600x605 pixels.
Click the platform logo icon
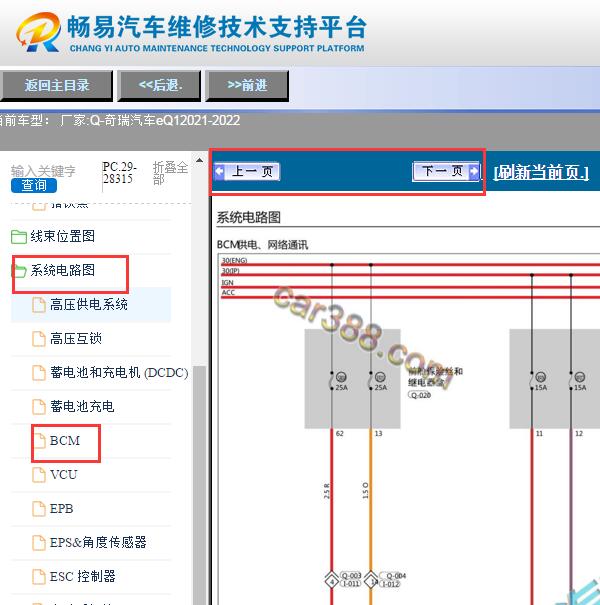[x=39, y=32]
